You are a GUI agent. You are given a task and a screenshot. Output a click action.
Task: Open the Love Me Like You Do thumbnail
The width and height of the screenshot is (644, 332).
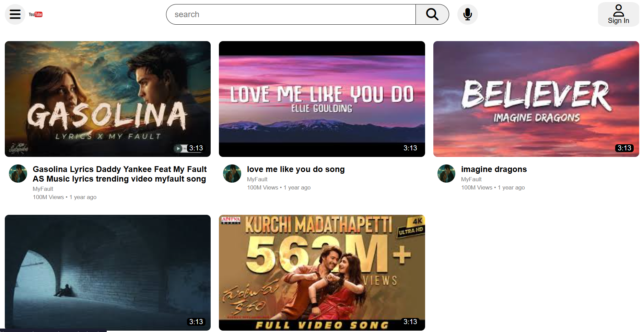pyautogui.click(x=322, y=99)
